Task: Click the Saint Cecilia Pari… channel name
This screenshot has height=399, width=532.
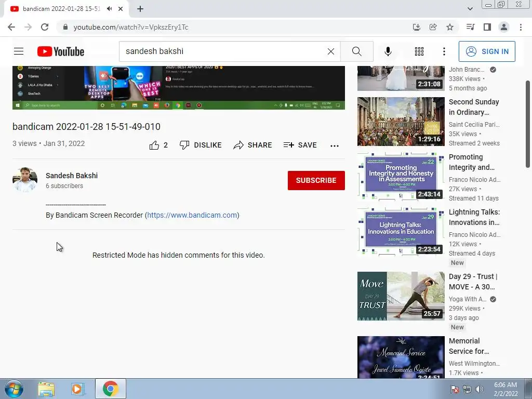Action: click(x=474, y=125)
